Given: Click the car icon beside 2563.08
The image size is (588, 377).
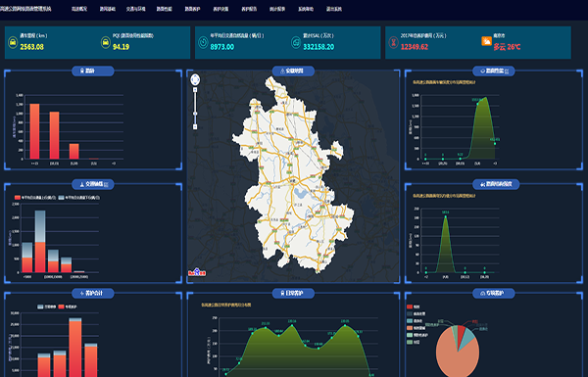Looking at the screenshot, I should click(13, 42).
